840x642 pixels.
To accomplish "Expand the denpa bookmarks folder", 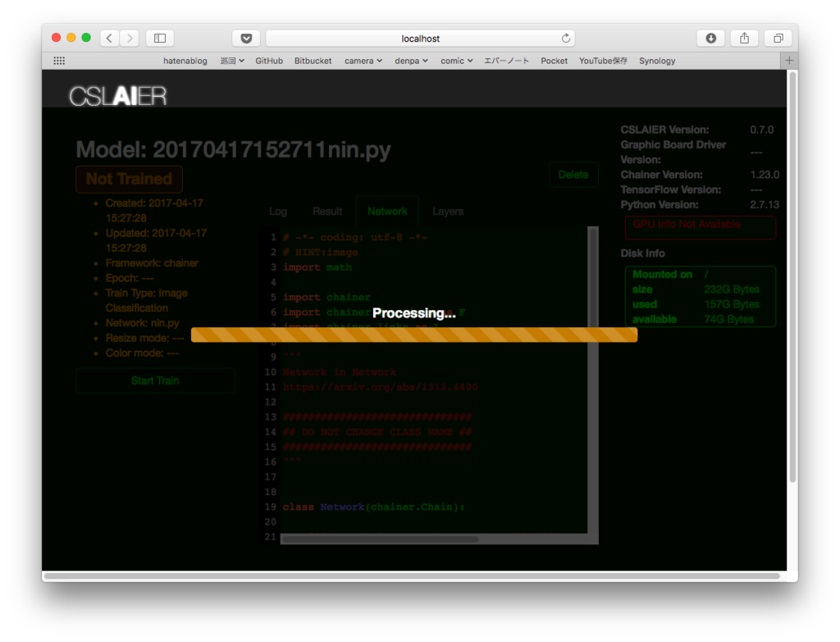I will [411, 61].
